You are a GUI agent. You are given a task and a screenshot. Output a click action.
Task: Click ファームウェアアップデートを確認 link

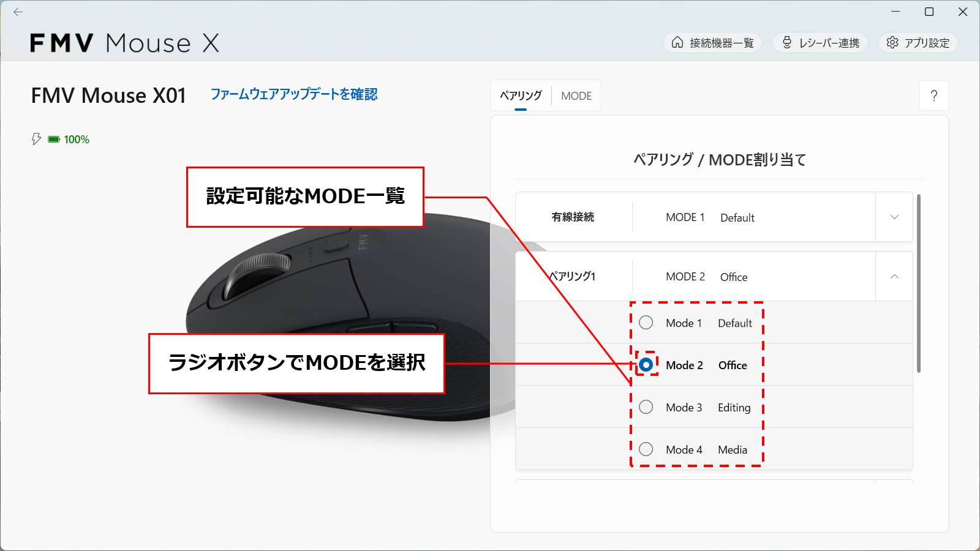[x=294, y=94]
